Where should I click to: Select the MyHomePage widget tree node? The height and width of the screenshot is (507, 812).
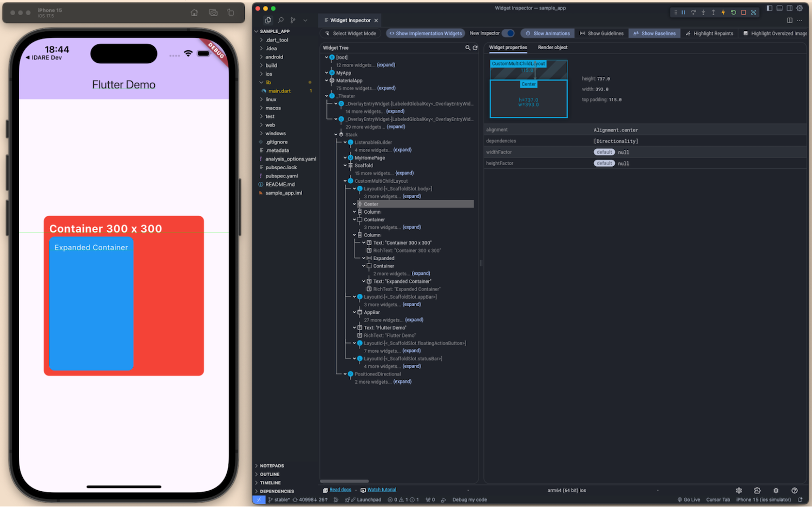pyautogui.click(x=370, y=158)
